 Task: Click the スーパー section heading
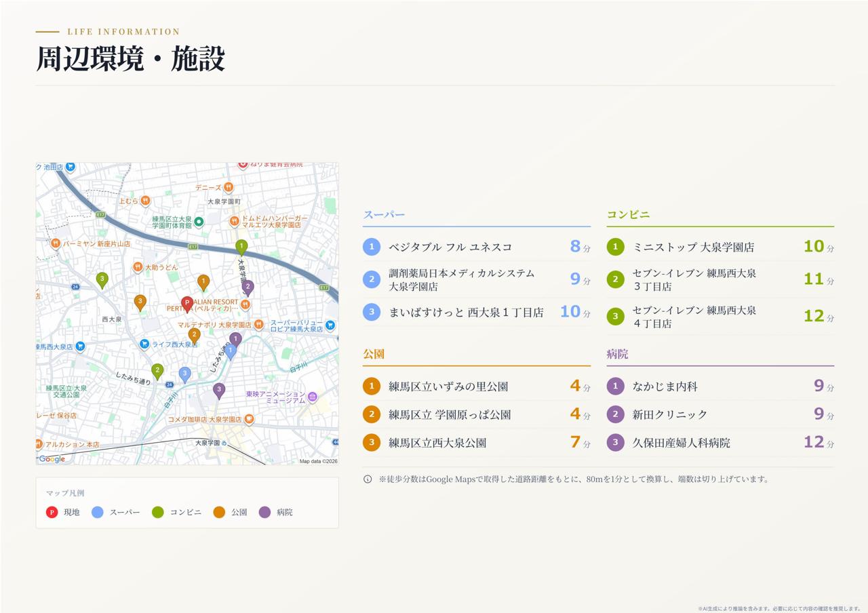(384, 215)
